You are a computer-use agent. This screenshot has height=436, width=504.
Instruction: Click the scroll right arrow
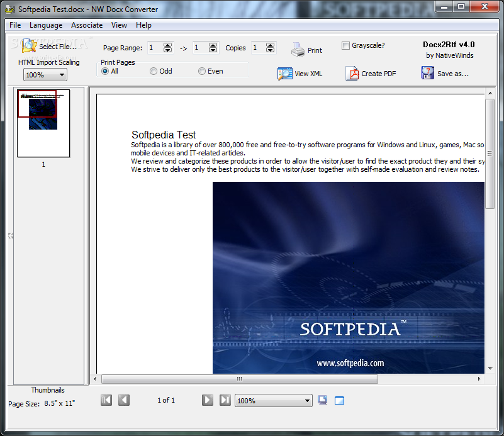[479, 379]
